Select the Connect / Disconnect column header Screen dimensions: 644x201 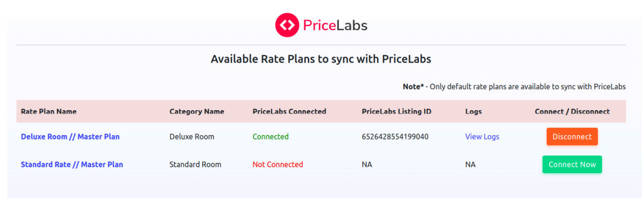pos(572,111)
